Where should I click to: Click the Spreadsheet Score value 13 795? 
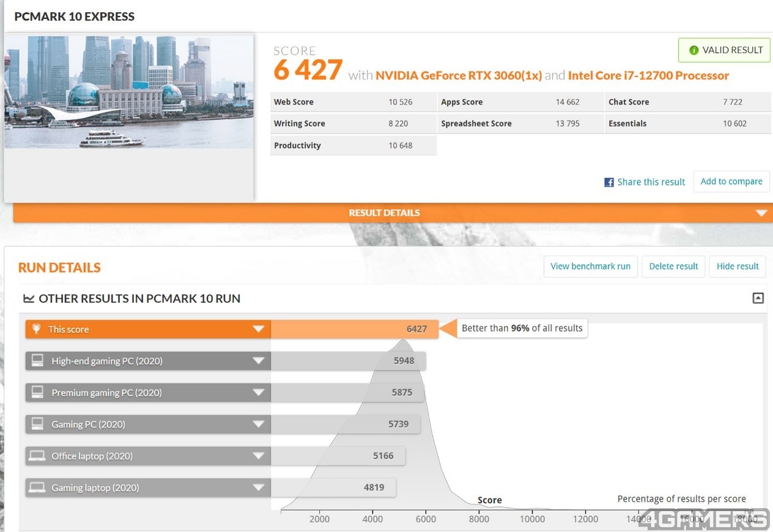click(x=568, y=124)
